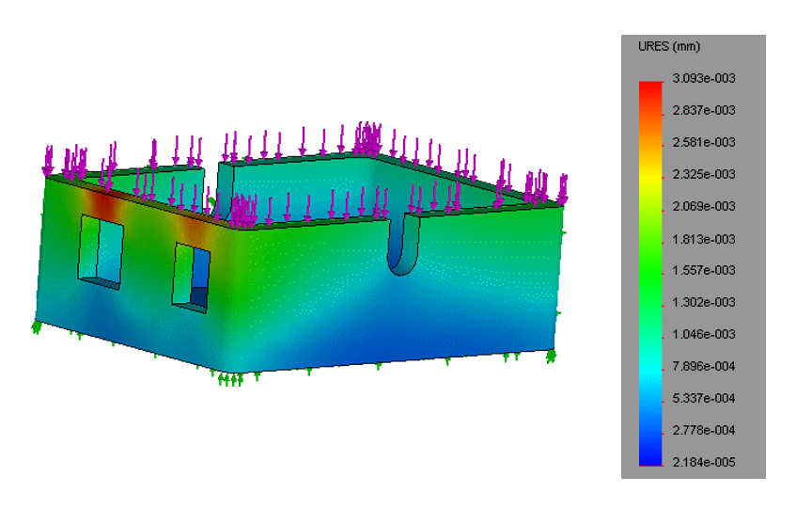Click the 2.778e-004 legend label
The image size is (812, 508).
coord(703,430)
